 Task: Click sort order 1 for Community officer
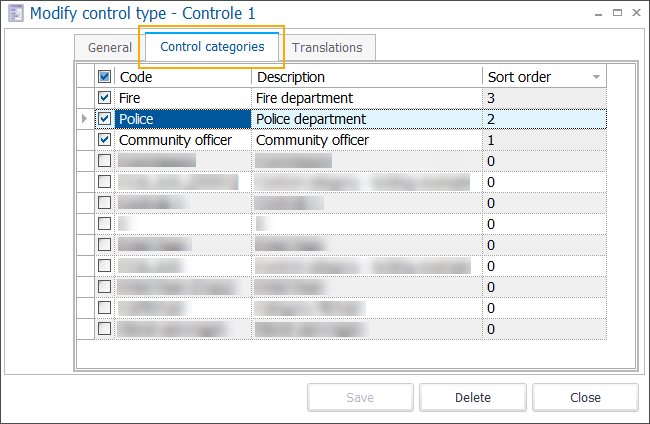[544, 140]
